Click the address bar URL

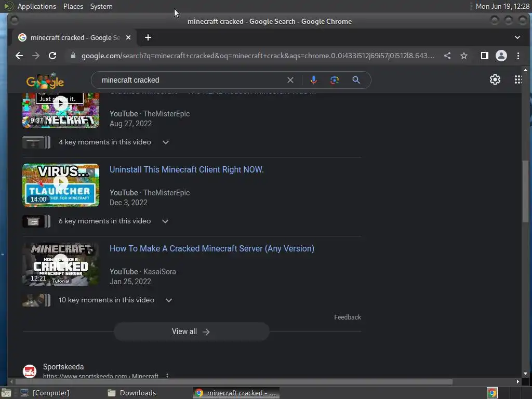258,56
